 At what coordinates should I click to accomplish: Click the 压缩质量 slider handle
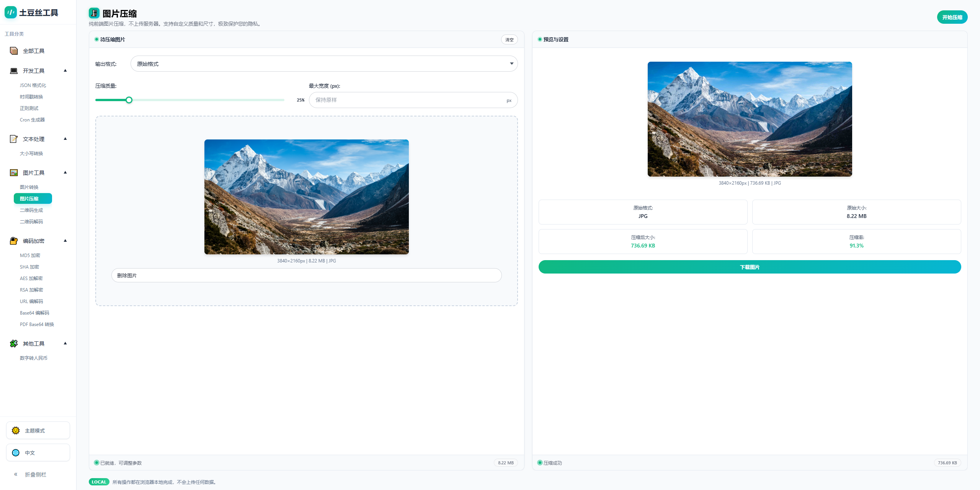click(129, 100)
